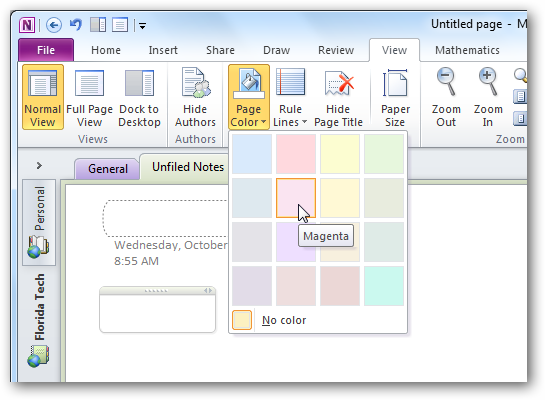Toggle Normal View mode
Viewport: 545px width, 400px height.
click(43, 97)
